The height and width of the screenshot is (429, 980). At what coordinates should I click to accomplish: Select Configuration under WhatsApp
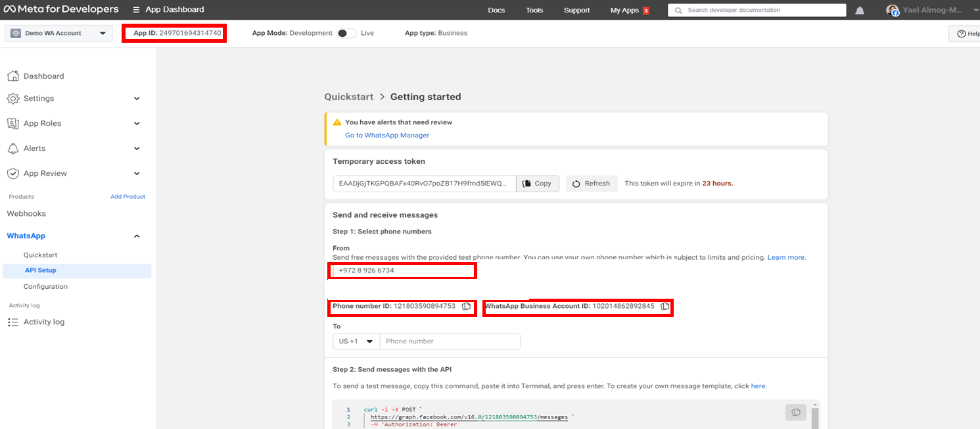click(x=45, y=287)
